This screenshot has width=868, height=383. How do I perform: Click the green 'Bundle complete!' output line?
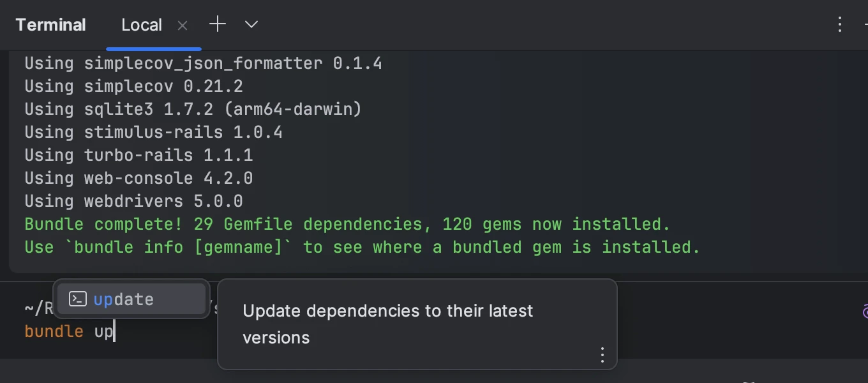[x=347, y=224]
